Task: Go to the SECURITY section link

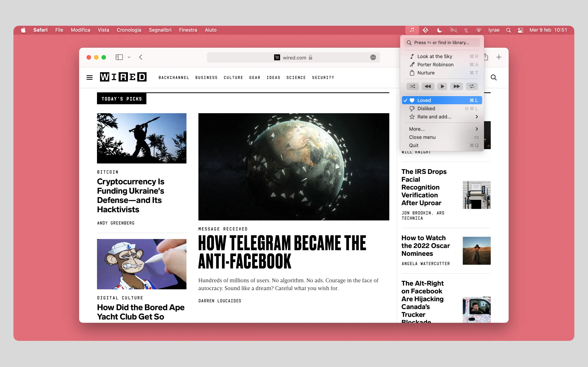Action: tap(323, 77)
